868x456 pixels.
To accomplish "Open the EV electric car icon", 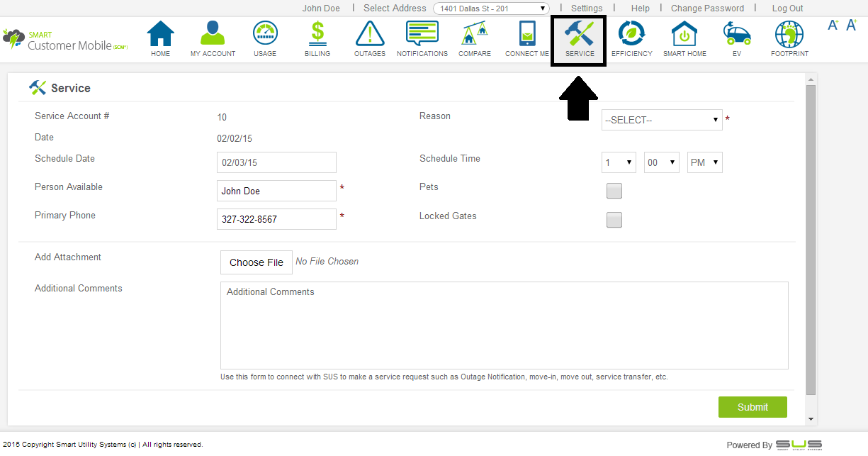I will pos(737,34).
